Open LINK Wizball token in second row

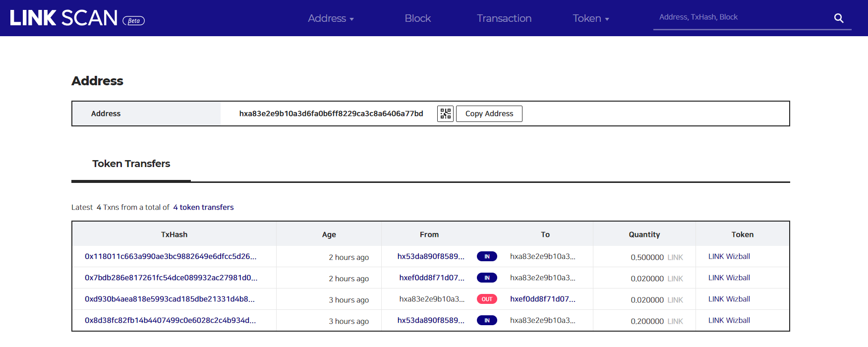pyautogui.click(x=729, y=278)
